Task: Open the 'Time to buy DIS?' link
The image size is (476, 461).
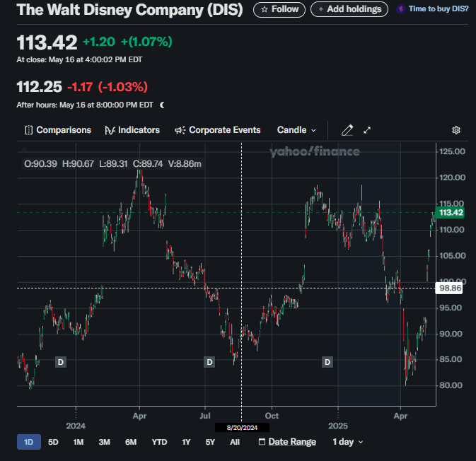Action: (x=433, y=9)
